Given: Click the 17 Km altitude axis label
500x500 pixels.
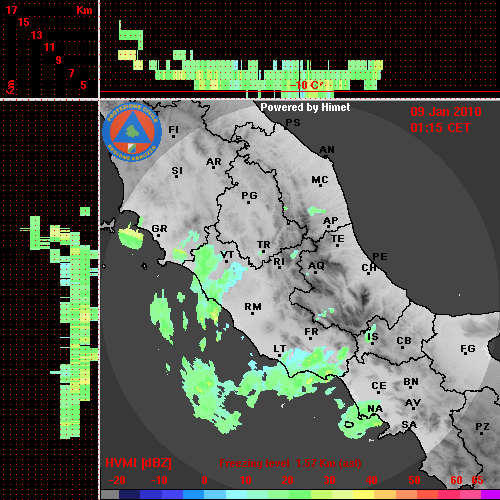Looking at the screenshot, I should pyautogui.click(x=11, y=10).
